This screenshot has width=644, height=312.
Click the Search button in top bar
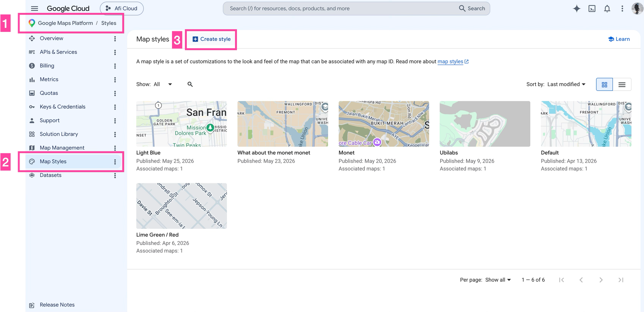click(472, 8)
